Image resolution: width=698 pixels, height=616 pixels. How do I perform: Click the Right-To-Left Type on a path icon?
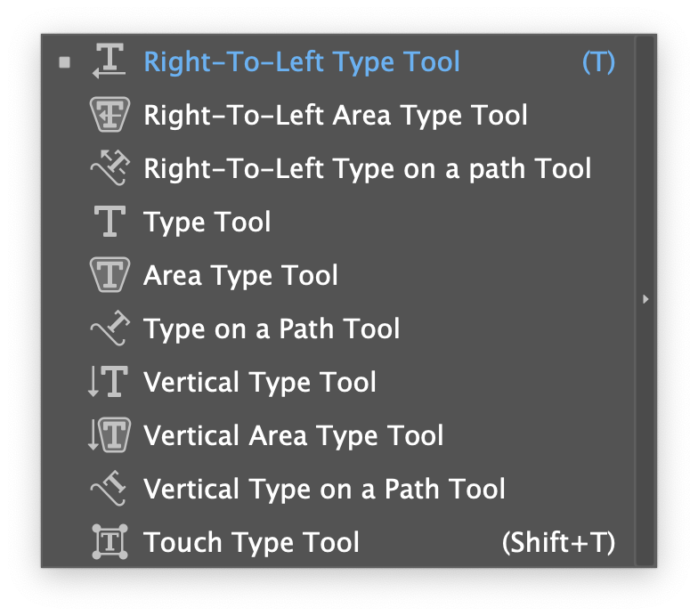110,168
